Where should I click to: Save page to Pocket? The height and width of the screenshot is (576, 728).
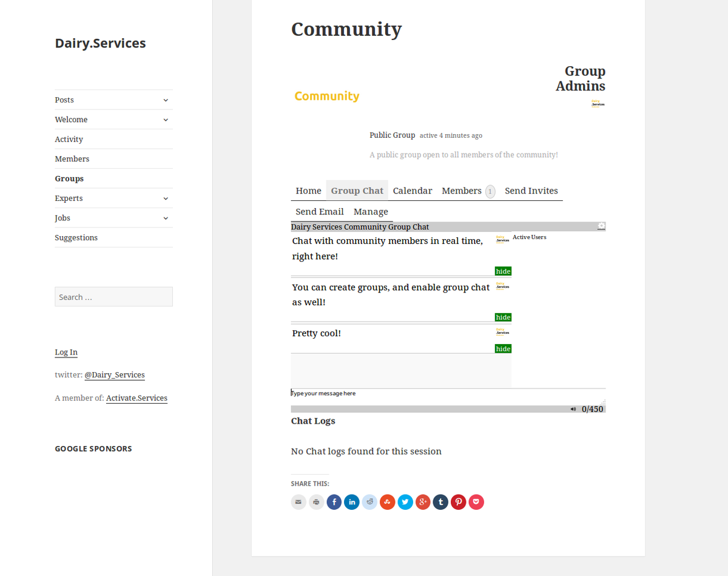pos(476,502)
